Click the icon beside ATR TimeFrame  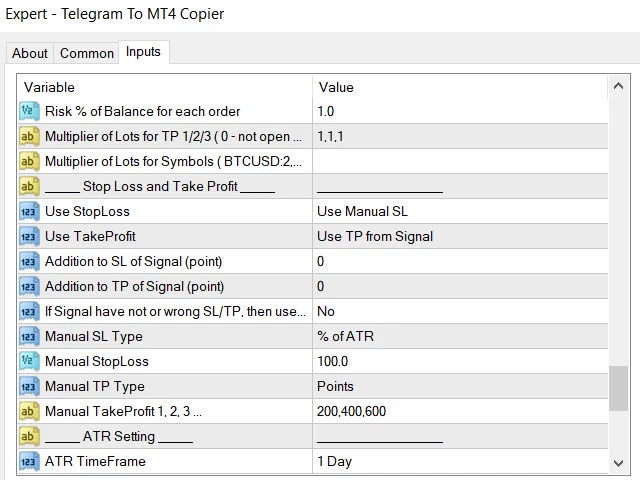point(29,461)
